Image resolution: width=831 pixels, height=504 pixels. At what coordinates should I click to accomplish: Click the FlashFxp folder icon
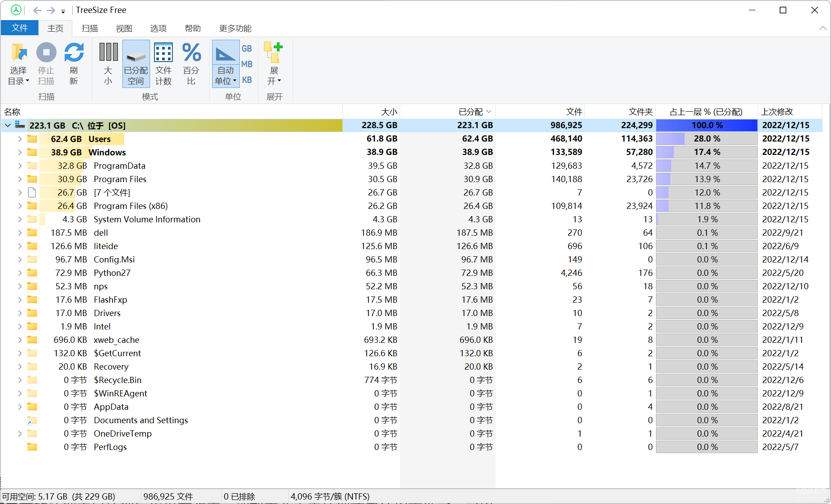click(x=32, y=300)
